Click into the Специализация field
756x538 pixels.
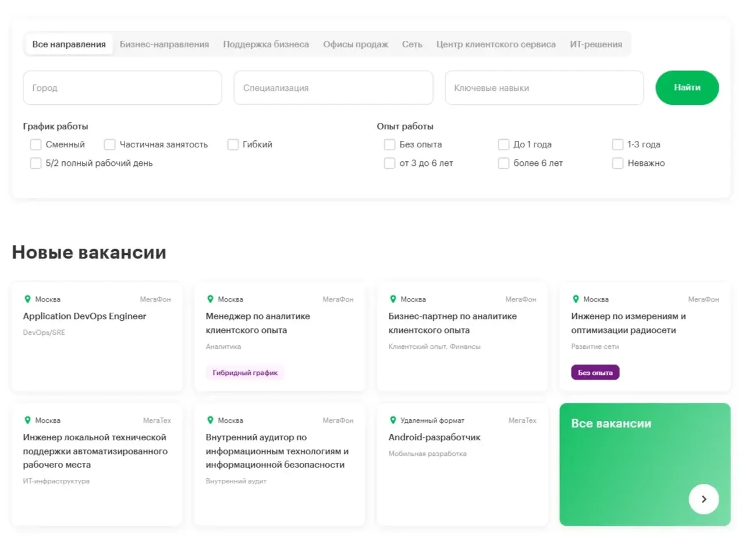[x=333, y=88]
